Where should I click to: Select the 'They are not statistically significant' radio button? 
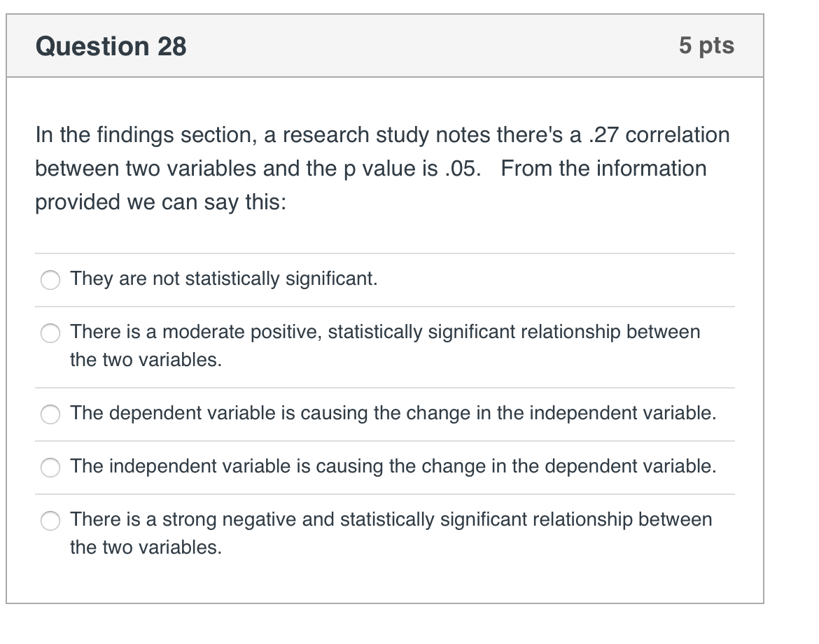pyautogui.click(x=51, y=280)
